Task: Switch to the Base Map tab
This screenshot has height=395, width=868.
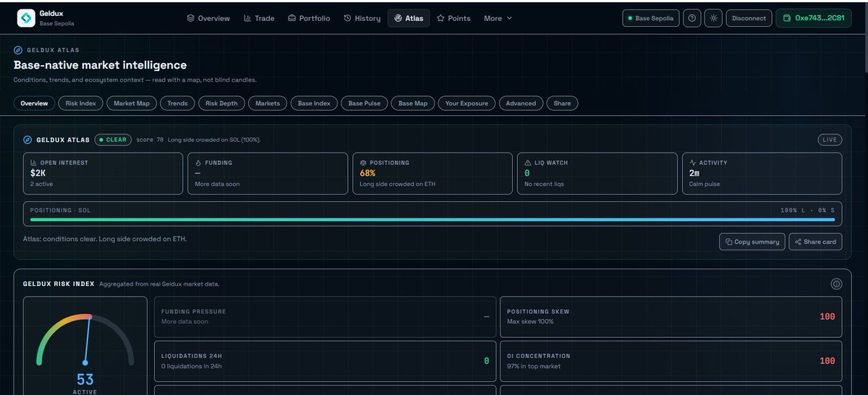Action: coord(413,103)
